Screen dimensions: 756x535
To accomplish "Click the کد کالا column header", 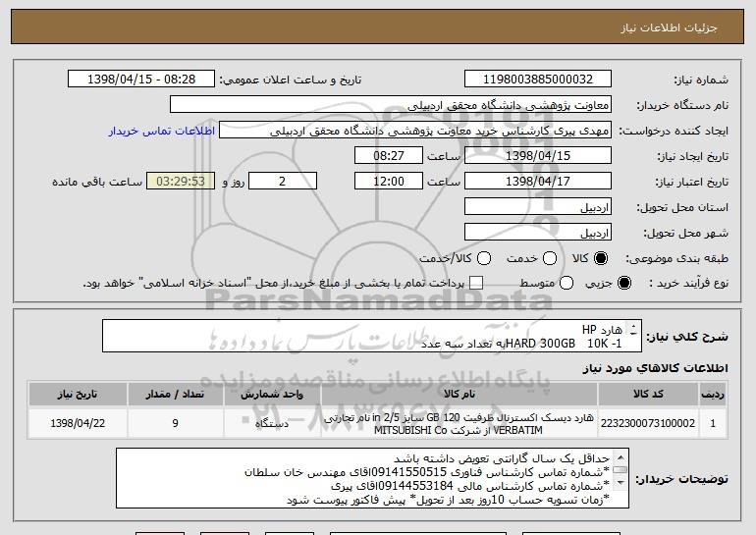I will click(x=648, y=395).
